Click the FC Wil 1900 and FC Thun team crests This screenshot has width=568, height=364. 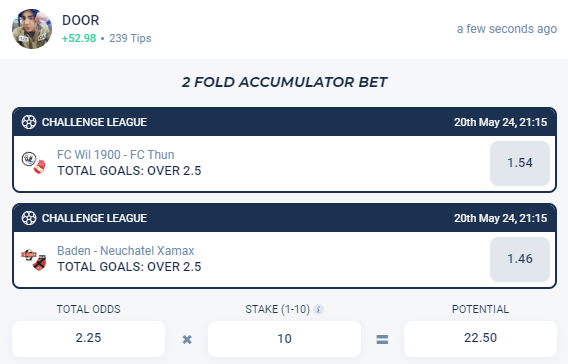click(x=34, y=163)
